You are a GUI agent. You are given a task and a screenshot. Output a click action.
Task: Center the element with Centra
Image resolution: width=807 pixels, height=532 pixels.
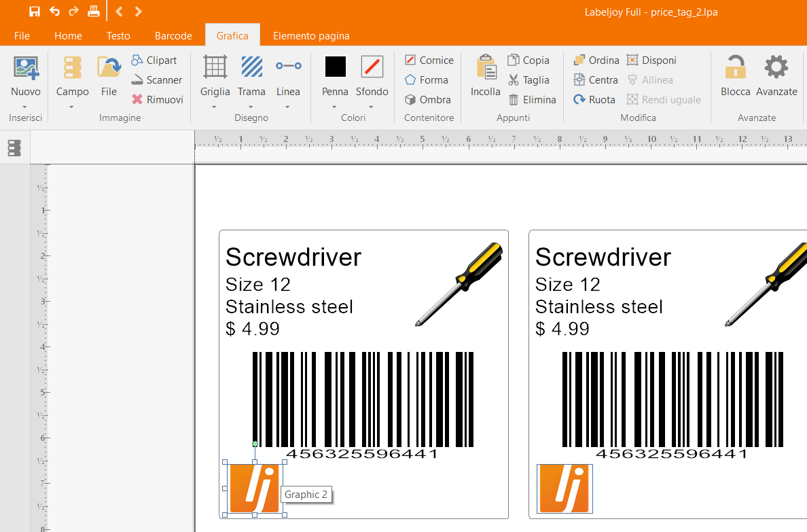[596, 79]
